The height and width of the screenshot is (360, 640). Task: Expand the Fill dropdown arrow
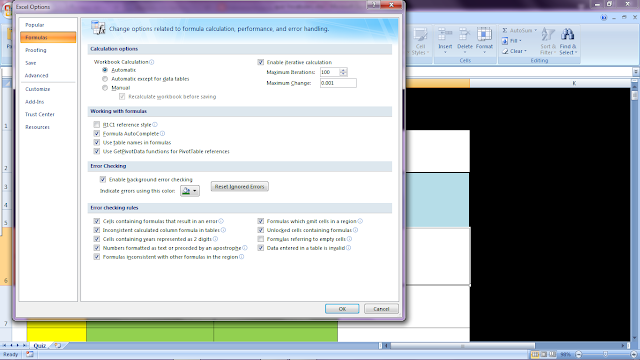pos(520,41)
